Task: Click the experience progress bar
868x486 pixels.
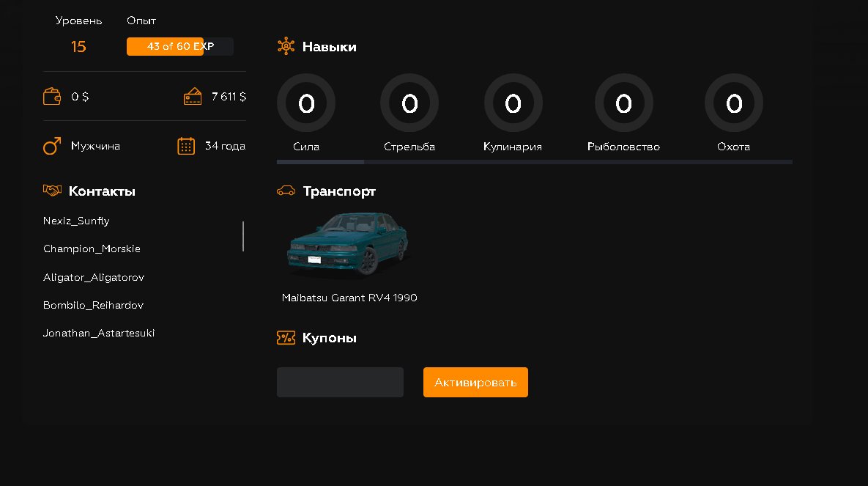Action: point(179,47)
